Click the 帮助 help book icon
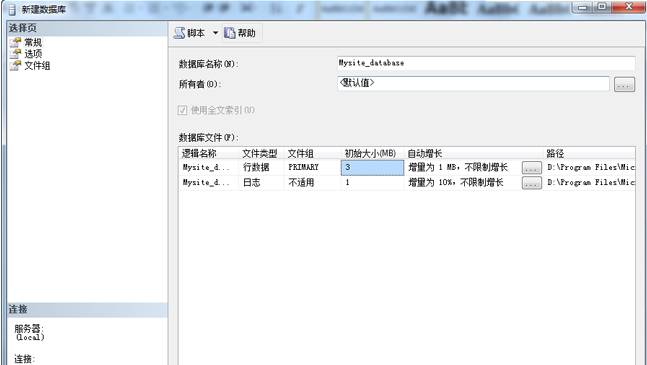Image resolution: width=647 pixels, height=365 pixels. point(230,33)
